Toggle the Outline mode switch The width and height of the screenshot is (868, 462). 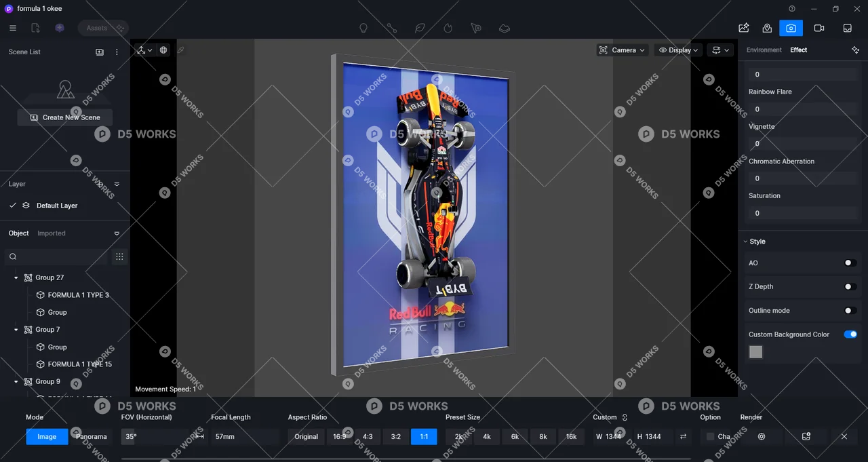850,311
